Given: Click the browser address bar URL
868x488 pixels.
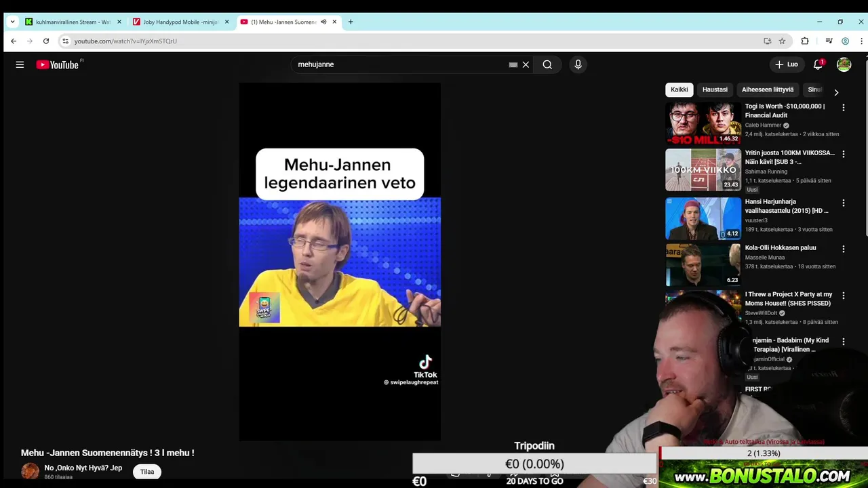Looking at the screenshot, I should [x=125, y=41].
